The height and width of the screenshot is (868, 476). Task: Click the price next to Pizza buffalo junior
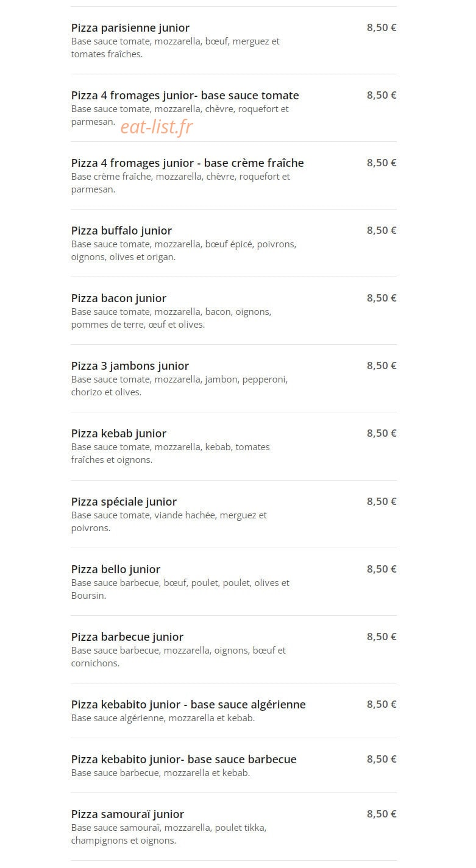(x=382, y=230)
